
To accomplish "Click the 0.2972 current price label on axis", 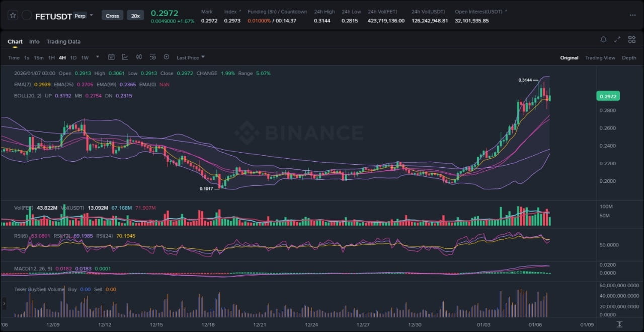I will [608, 96].
